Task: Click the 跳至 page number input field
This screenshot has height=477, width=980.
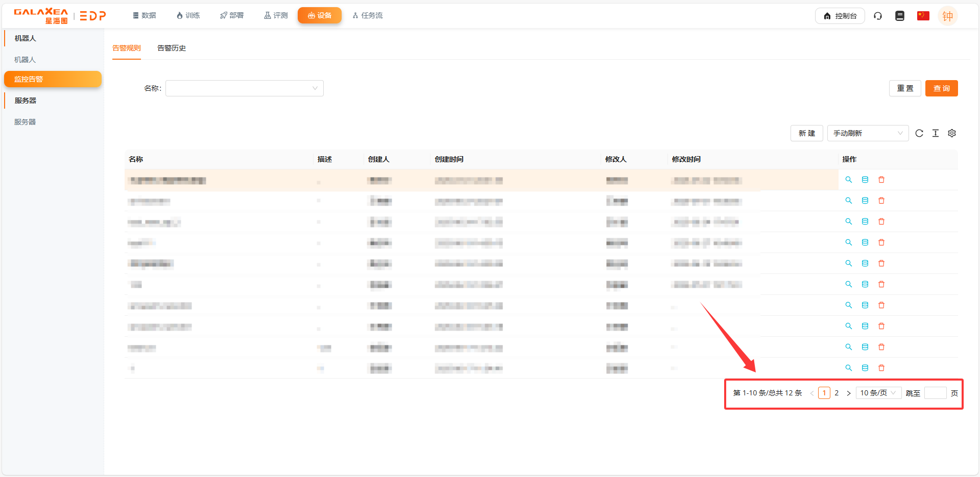Action: click(935, 393)
